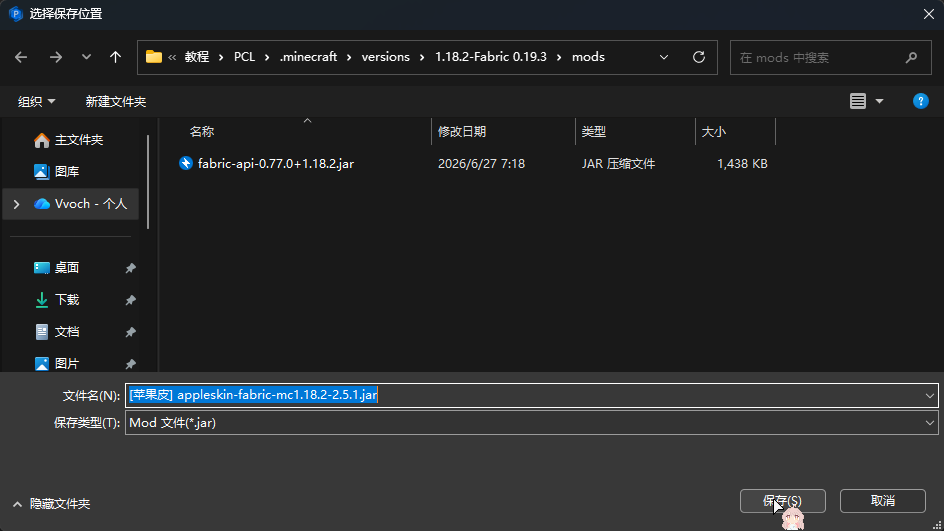Click the search magnifier icon
Screen dimensions: 944x531
coord(911,57)
